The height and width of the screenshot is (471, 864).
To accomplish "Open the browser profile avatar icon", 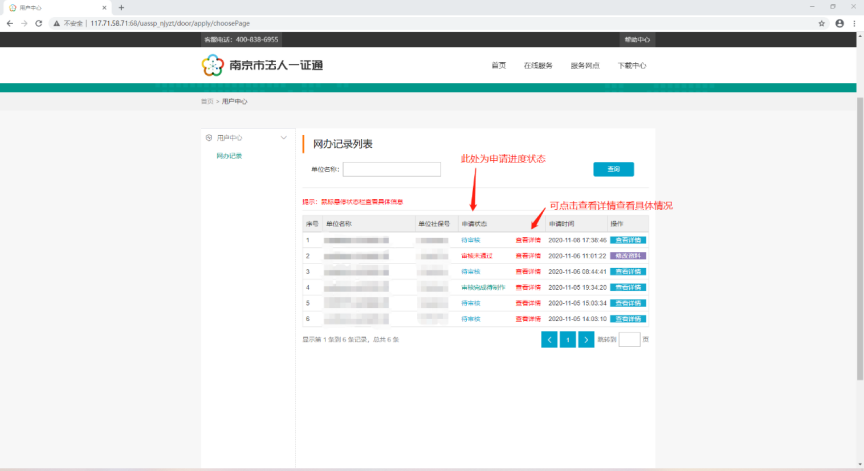I will click(838, 23).
